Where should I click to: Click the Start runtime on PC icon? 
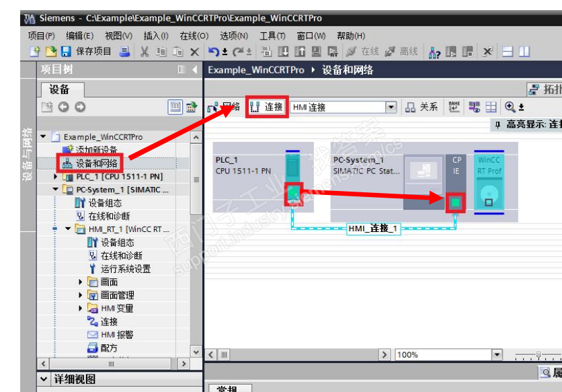pos(333,52)
